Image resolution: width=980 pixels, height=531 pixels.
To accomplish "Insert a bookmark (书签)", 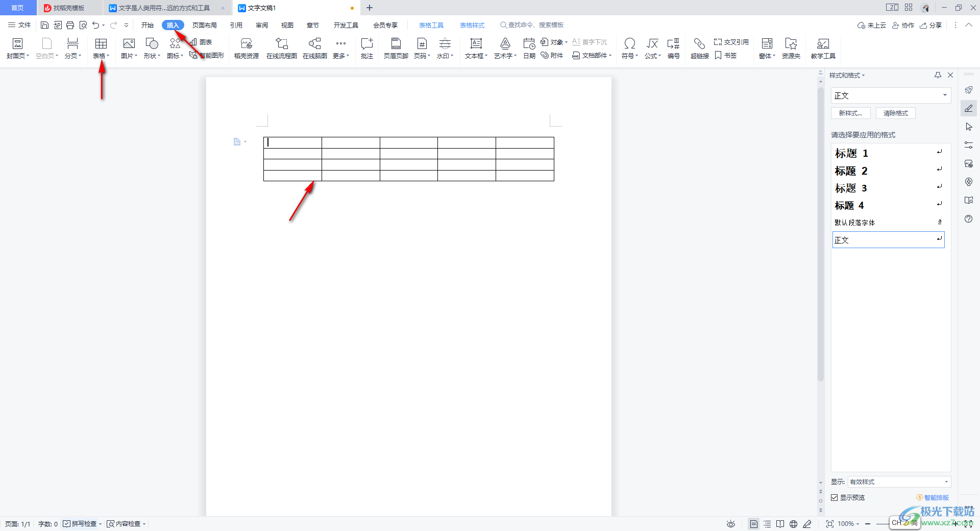I will pyautogui.click(x=726, y=55).
